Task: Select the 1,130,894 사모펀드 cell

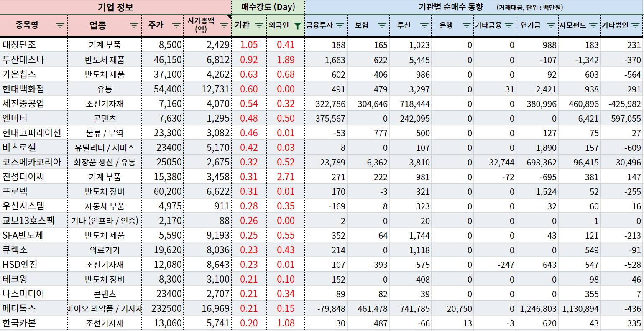Action: [580, 308]
